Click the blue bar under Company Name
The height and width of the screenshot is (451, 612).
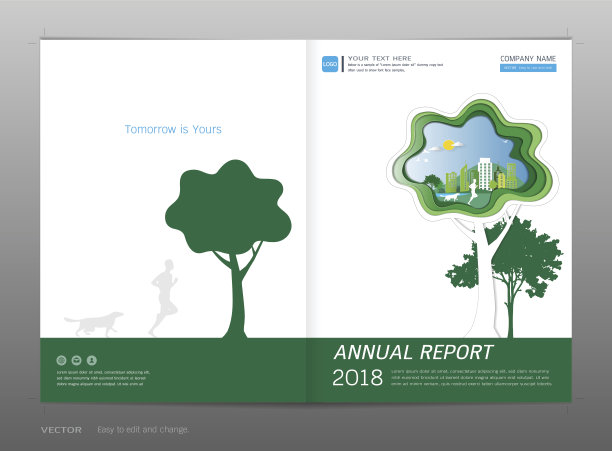point(527,69)
